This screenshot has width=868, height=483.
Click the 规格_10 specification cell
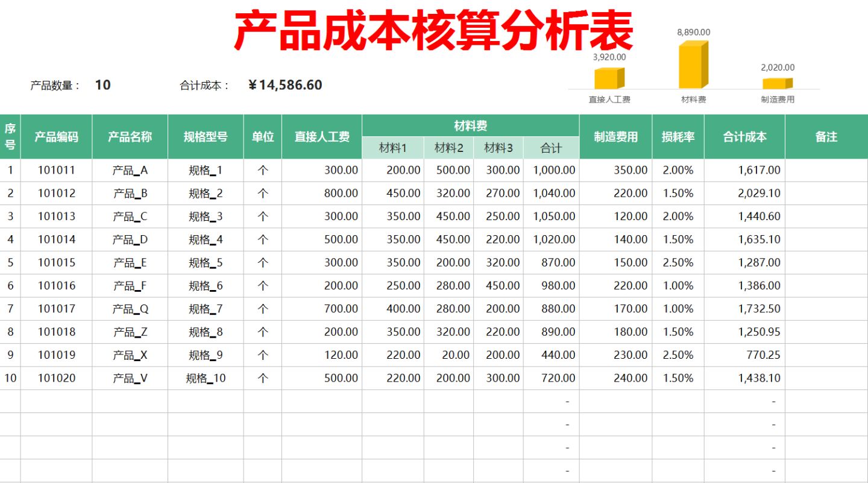tap(206, 378)
